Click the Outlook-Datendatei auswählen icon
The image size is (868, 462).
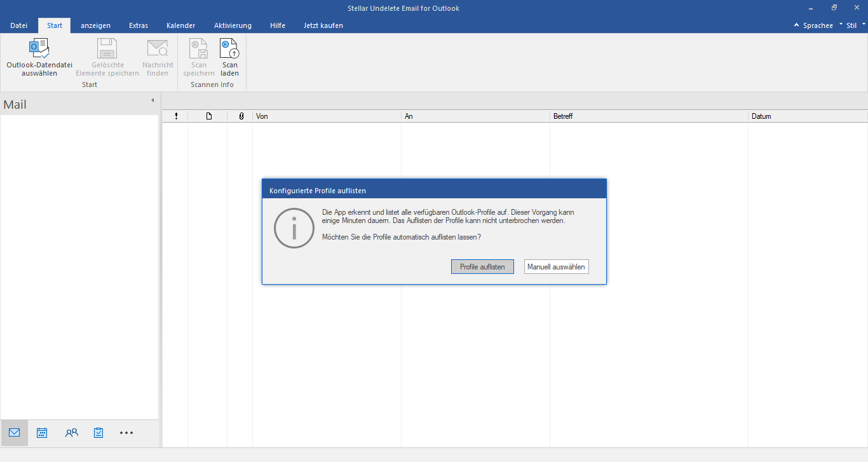coord(39,48)
